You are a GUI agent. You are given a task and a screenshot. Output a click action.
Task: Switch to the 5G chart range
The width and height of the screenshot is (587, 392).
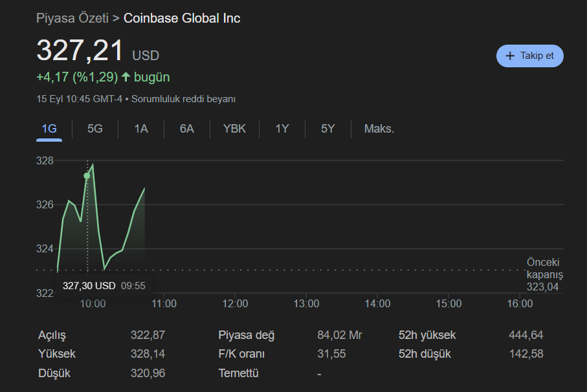(95, 129)
